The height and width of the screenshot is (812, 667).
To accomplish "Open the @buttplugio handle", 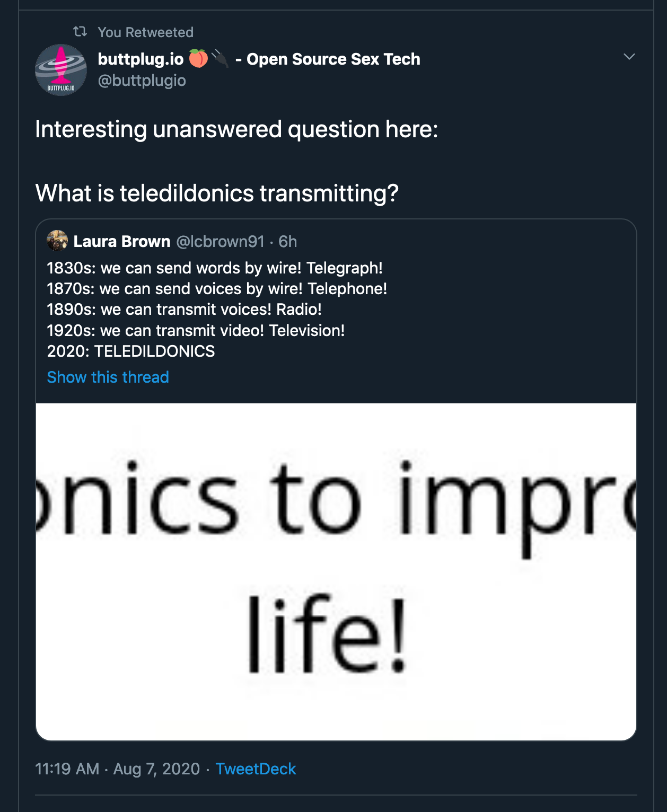I will pyautogui.click(x=142, y=81).
